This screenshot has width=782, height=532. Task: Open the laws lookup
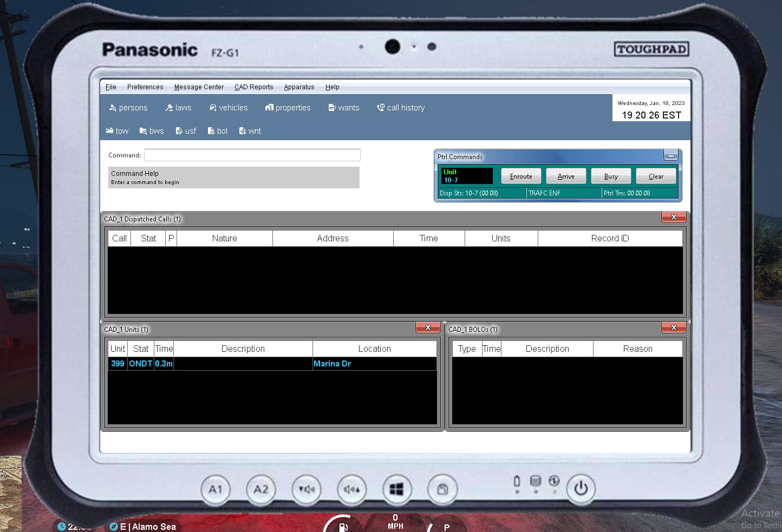[178, 108]
